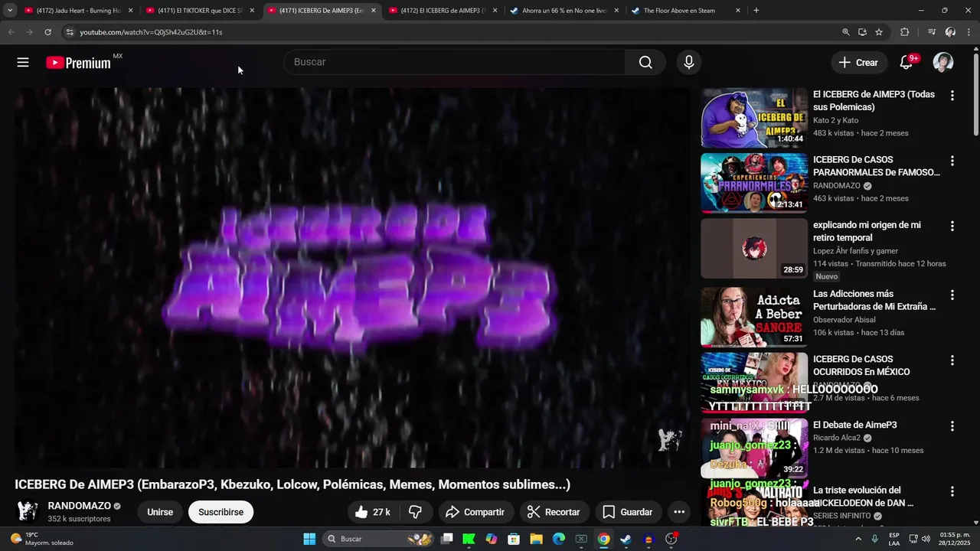Open the YouTube hamburger guide menu

[x=23, y=63]
